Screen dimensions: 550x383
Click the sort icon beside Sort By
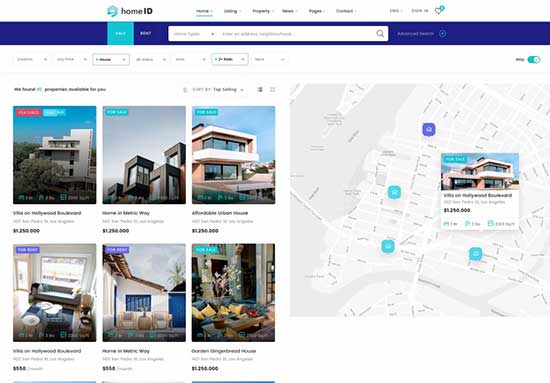click(x=185, y=90)
